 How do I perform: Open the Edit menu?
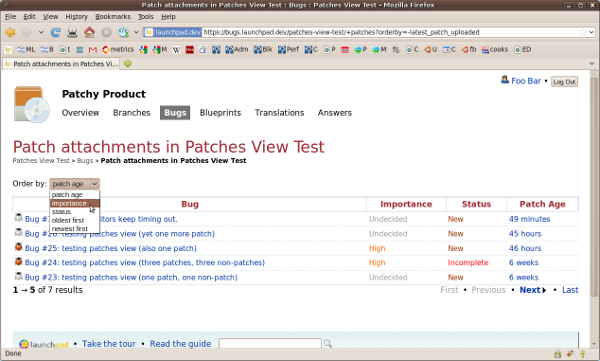pyautogui.click(x=29, y=16)
